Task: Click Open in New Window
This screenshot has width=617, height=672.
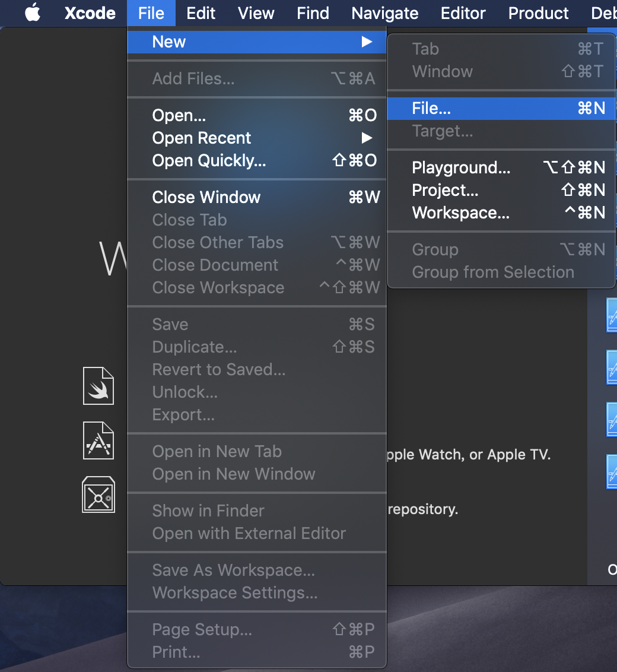Action: pos(257,474)
